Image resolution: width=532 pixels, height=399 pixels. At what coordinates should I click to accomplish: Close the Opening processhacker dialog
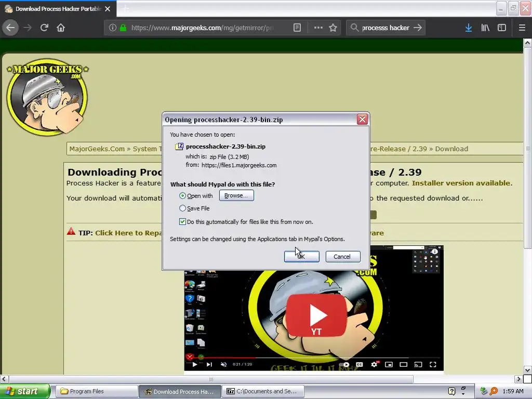(362, 119)
